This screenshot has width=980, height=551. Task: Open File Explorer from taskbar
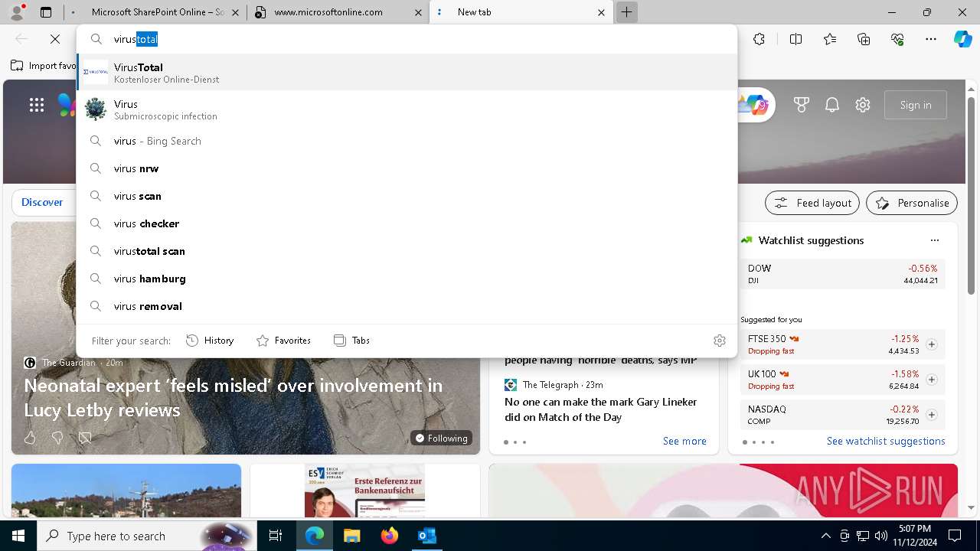click(x=352, y=536)
